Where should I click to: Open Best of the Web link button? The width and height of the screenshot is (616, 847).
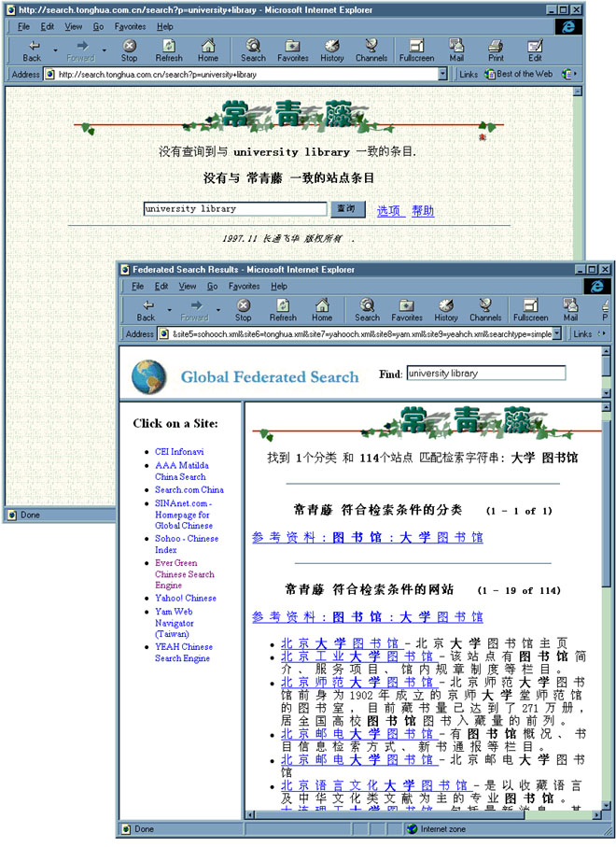tap(519, 74)
